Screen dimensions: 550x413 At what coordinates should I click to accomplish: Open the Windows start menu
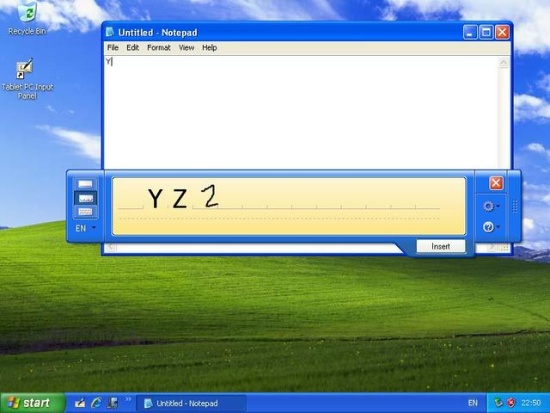[x=33, y=403]
